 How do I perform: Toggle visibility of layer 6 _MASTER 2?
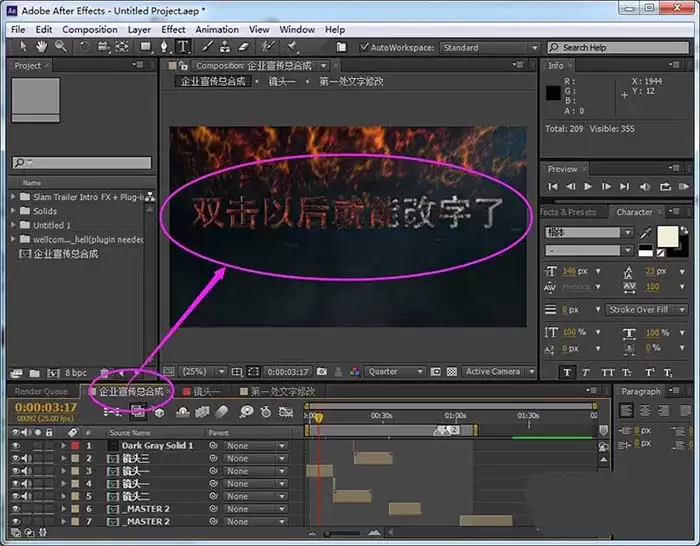tap(16, 508)
